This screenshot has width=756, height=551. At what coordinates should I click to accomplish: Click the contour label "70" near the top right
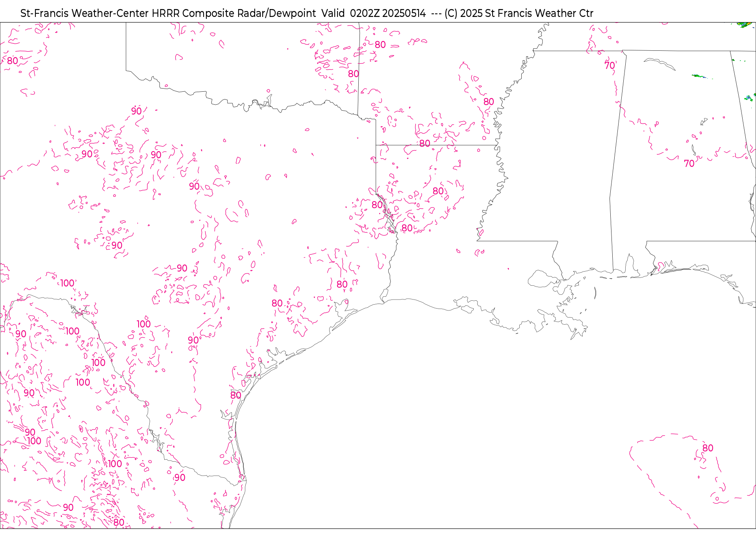tap(610, 65)
